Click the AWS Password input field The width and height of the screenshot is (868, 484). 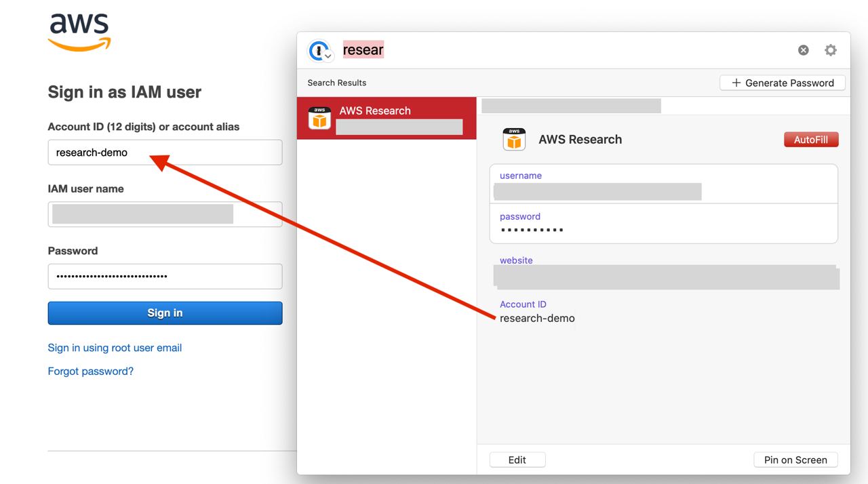pos(165,277)
